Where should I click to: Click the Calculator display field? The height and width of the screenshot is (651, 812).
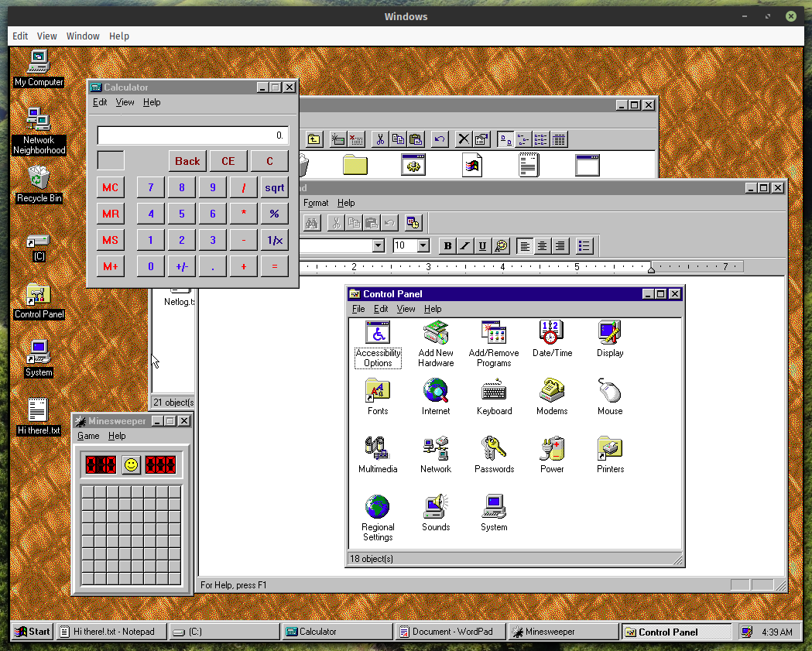click(193, 135)
